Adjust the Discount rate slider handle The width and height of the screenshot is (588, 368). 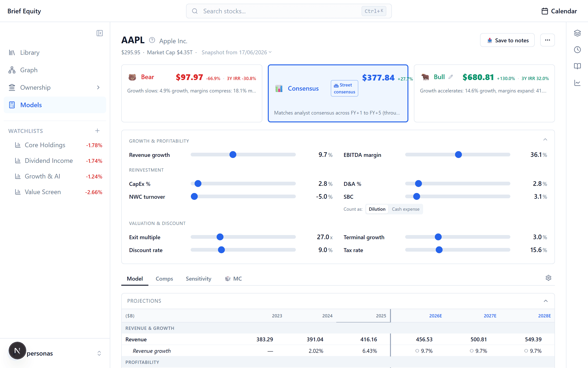click(x=221, y=250)
